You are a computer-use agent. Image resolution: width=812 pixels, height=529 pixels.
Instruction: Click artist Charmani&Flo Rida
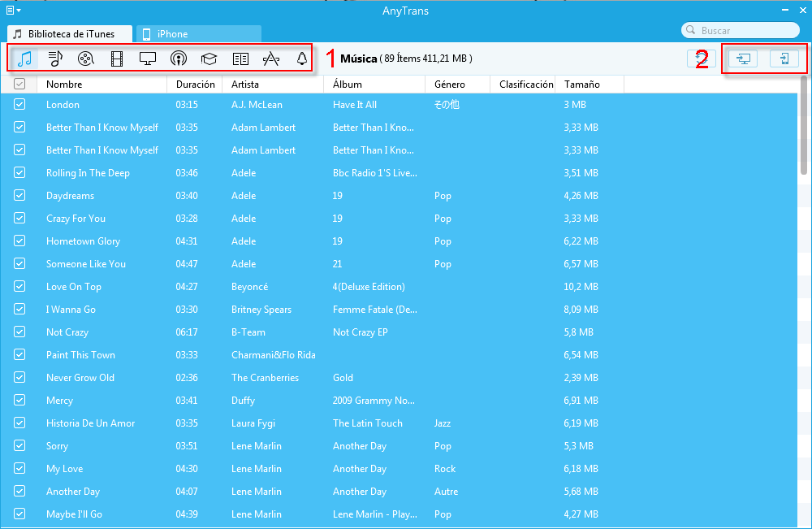[x=274, y=355]
